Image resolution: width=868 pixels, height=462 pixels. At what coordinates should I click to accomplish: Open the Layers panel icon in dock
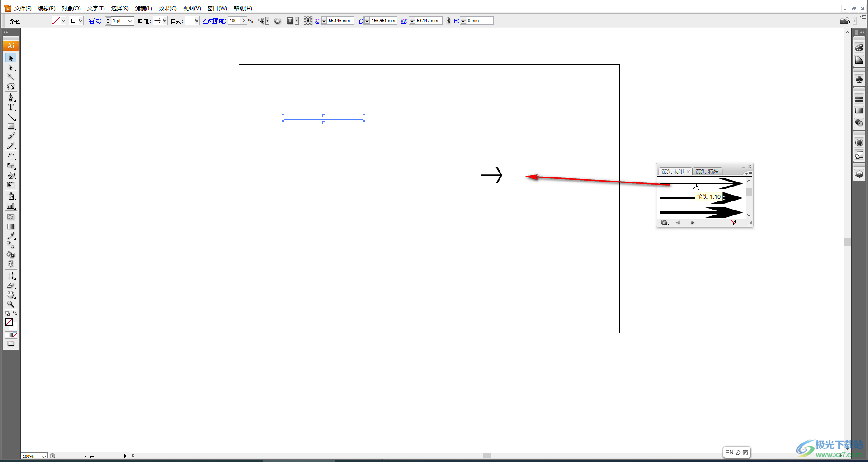pos(859,174)
